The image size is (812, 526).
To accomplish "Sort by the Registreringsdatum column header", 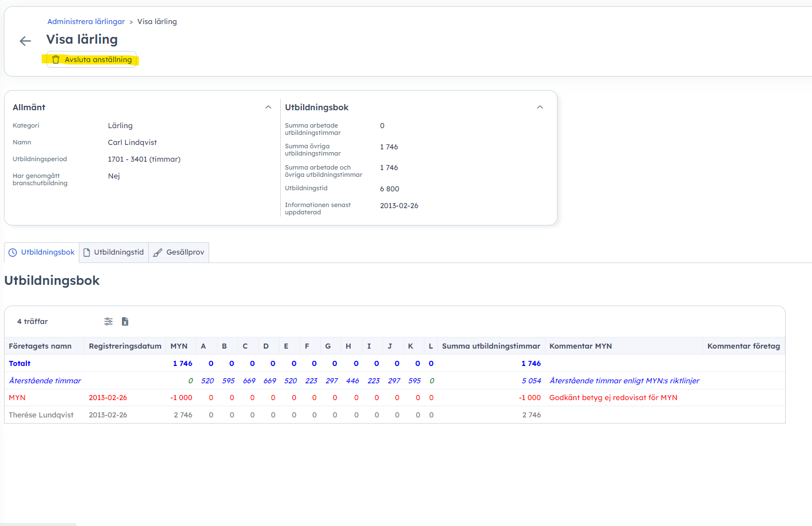I will (125, 346).
